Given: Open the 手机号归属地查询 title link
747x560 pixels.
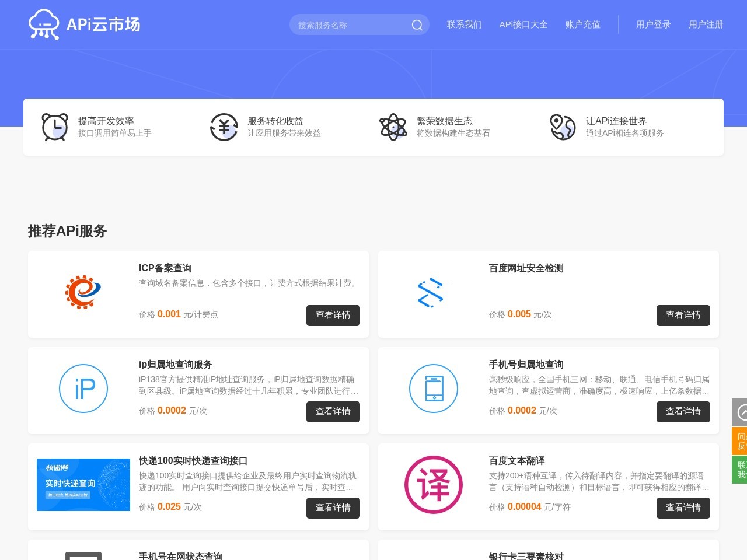Looking at the screenshot, I should [526, 365].
